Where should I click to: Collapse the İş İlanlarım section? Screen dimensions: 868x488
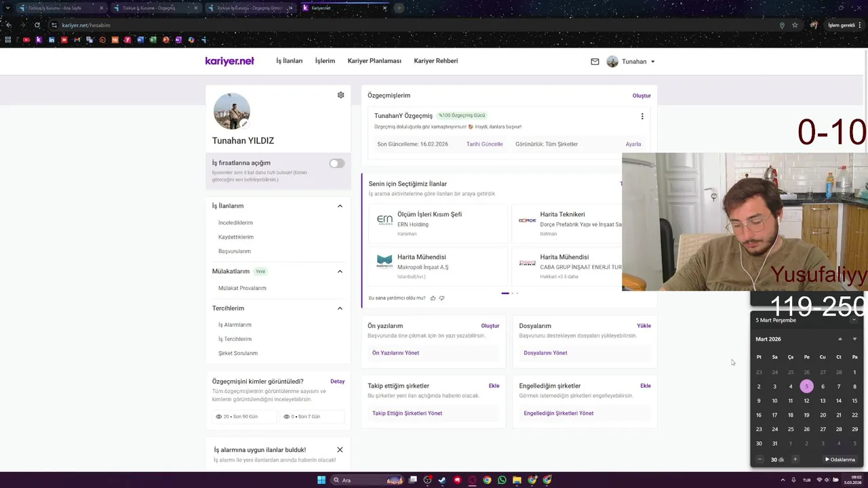click(x=340, y=206)
